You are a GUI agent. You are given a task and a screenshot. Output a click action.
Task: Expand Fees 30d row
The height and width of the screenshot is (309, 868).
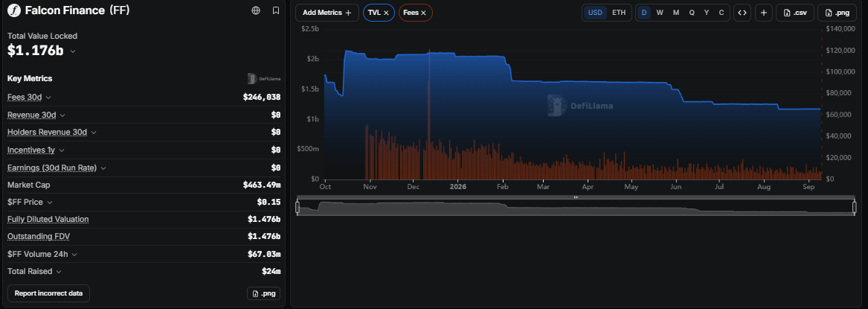pos(48,98)
